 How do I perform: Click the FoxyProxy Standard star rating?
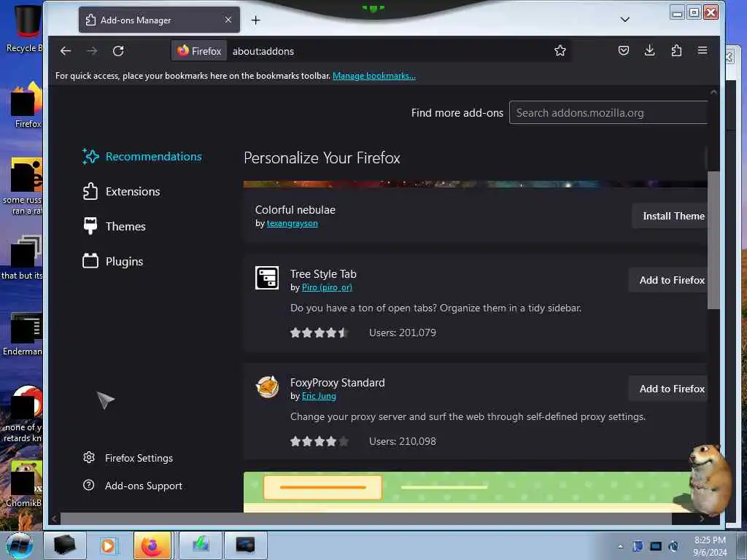click(320, 441)
